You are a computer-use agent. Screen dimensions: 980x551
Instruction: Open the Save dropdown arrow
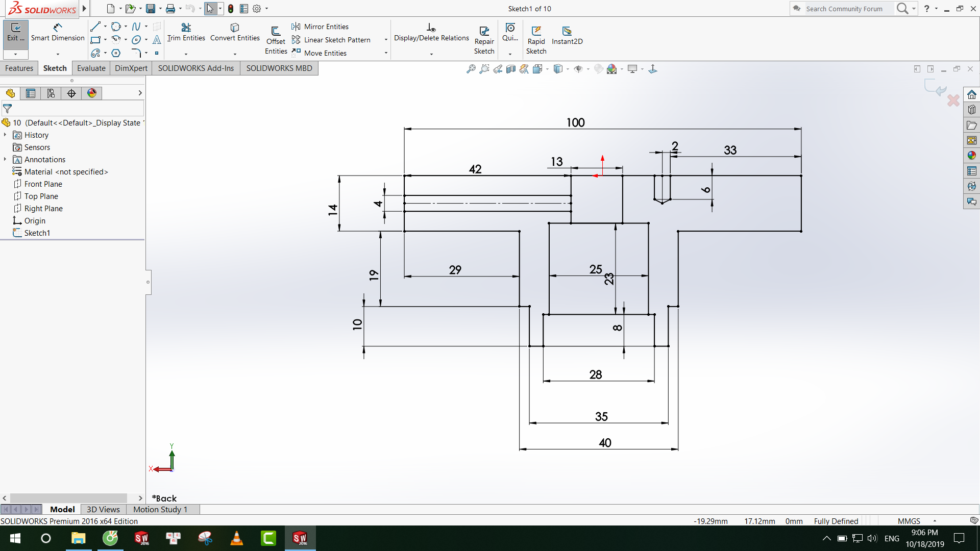click(x=160, y=9)
